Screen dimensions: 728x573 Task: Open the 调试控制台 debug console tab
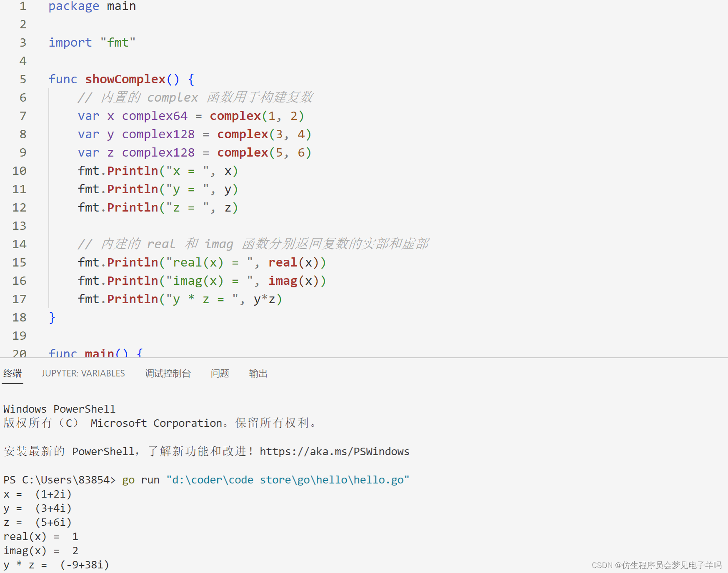tap(168, 373)
